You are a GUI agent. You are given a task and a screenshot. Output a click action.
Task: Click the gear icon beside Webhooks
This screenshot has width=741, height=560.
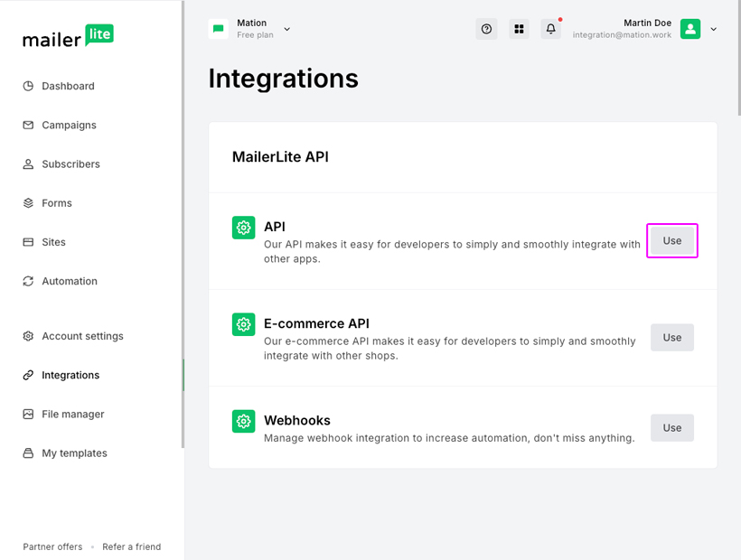[243, 421]
